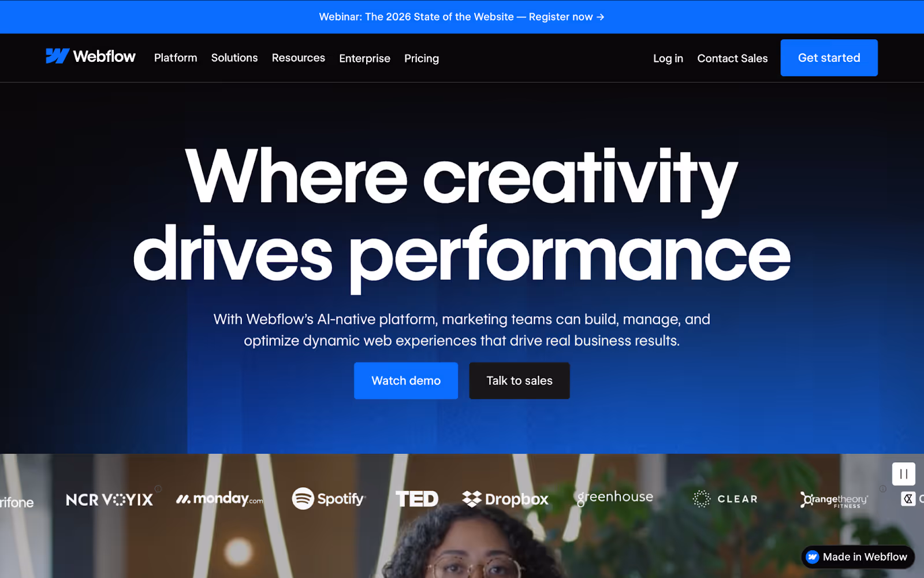This screenshot has width=924, height=578.
Task: Open the Pricing page
Action: 422,58
